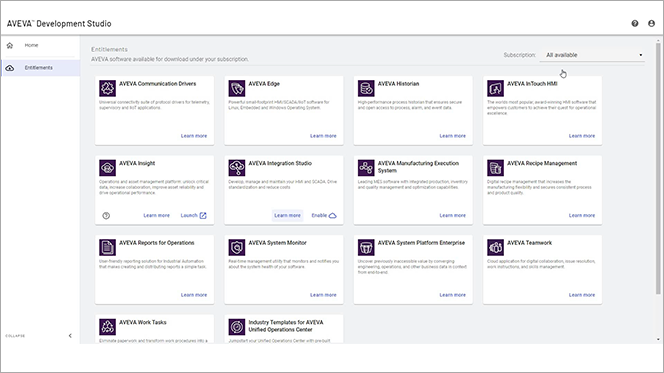Click the vertical scrollbar on the right
The width and height of the screenshot is (664, 373).
point(658,169)
